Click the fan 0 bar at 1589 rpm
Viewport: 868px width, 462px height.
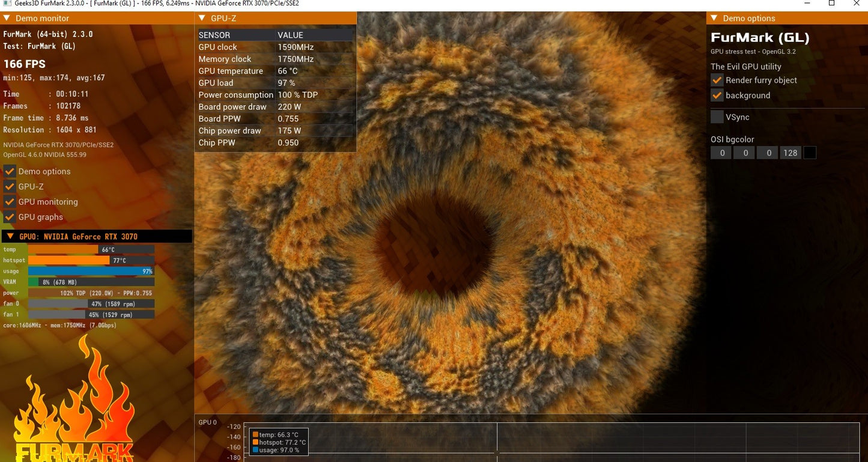[x=91, y=303]
